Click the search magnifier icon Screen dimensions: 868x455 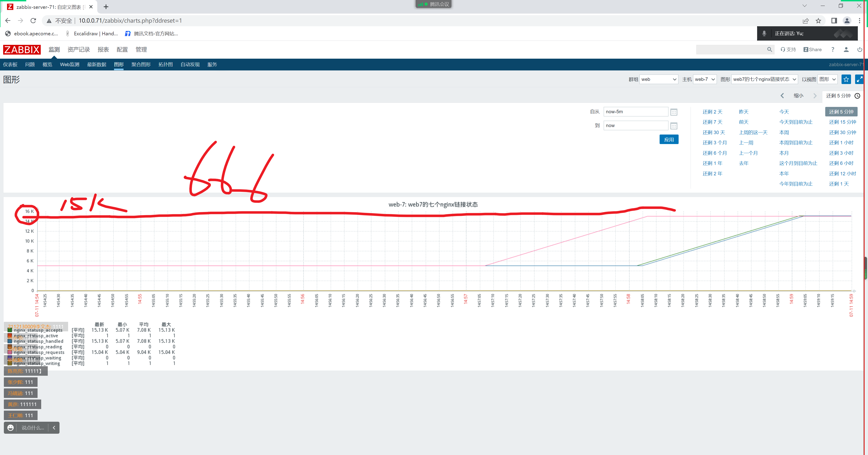pyautogui.click(x=769, y=50)
